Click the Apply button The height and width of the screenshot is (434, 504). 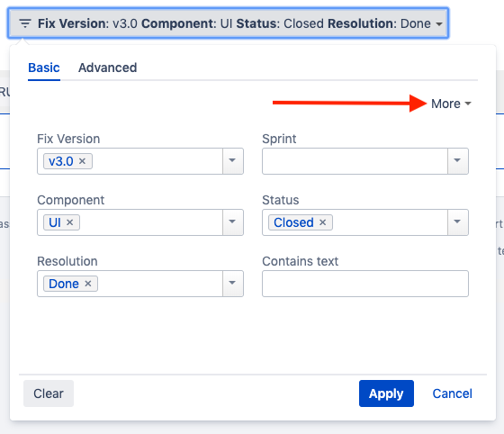(386, 393)
